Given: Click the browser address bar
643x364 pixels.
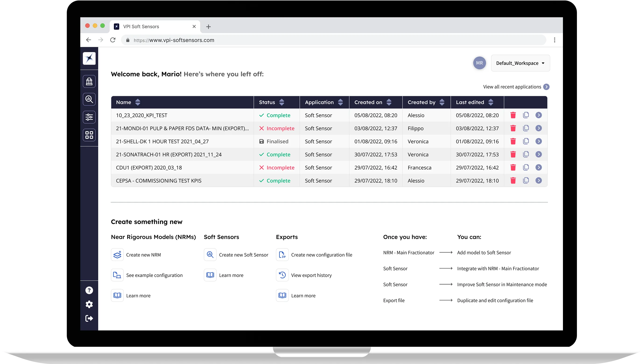Looking at the screenshot, I should point(325,40).
